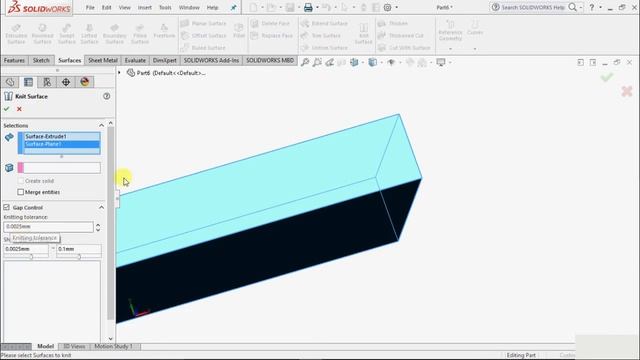Click the Knitting tolerance value field
The height and width of the screenshot is (360, 640).
tap(48, 227)
